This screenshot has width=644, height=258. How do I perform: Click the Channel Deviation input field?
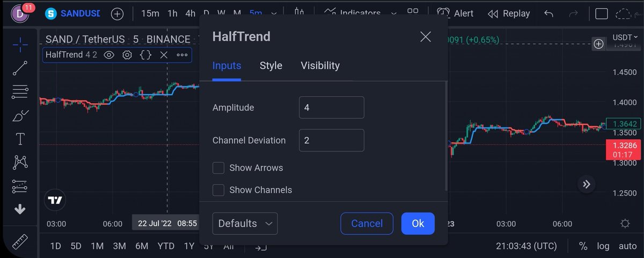point(332,140)
